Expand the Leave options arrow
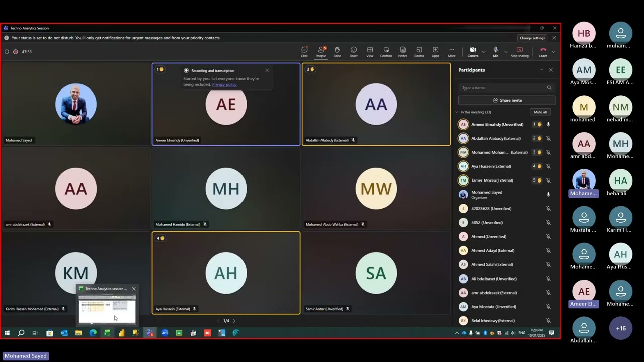Image resolution: width=644 pixels, height=362 pixels. click(x=554, y=52)
